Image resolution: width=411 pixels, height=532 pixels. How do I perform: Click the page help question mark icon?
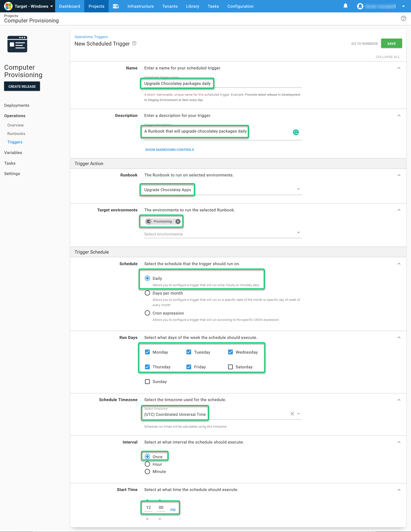click(403, 19)
